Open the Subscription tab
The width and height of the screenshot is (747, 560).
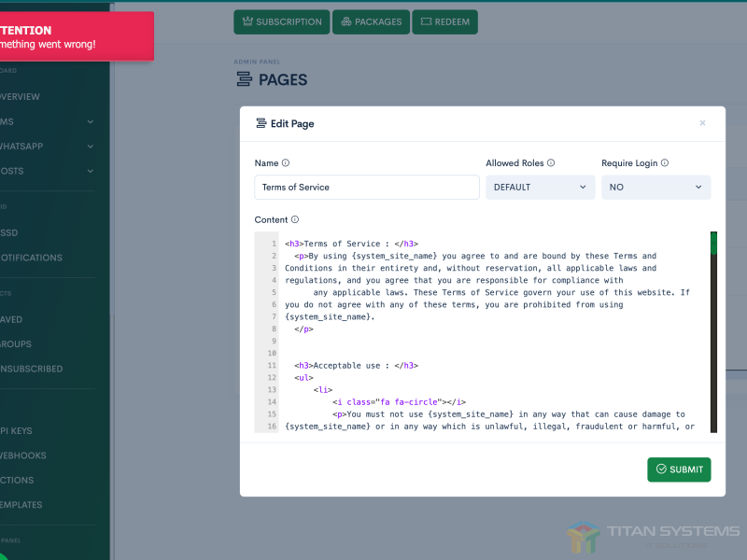point(281,22)
